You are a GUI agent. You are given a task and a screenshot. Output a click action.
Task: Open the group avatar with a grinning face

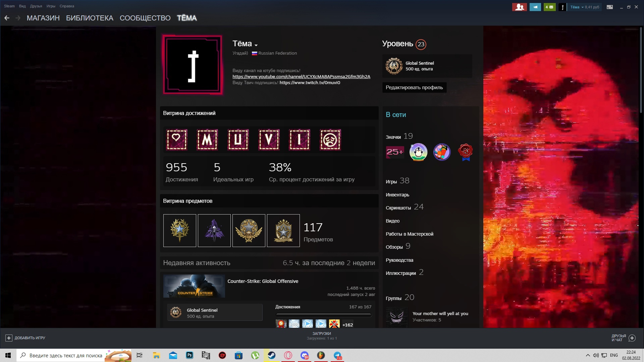coord(396,317)
